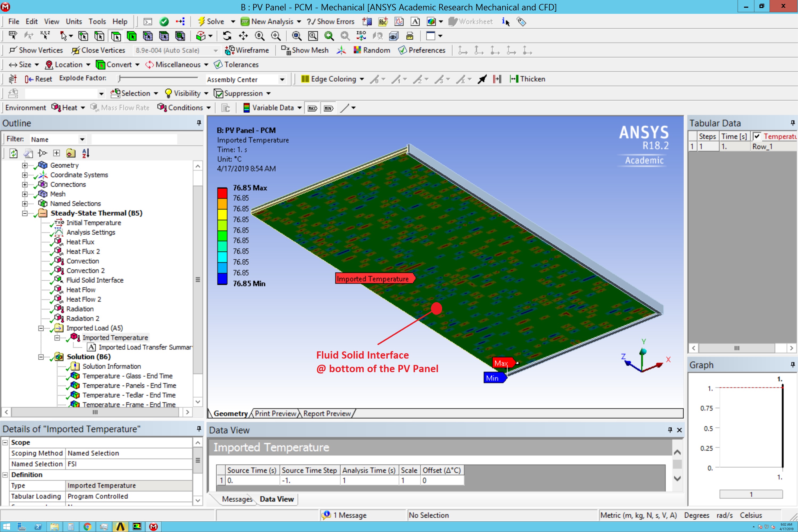Open the File menu
798x532 pixels.
(x=14, y=22)
